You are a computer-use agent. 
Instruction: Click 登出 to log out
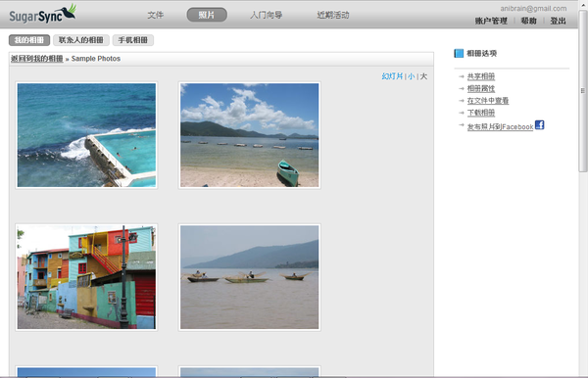click(558, 21)
